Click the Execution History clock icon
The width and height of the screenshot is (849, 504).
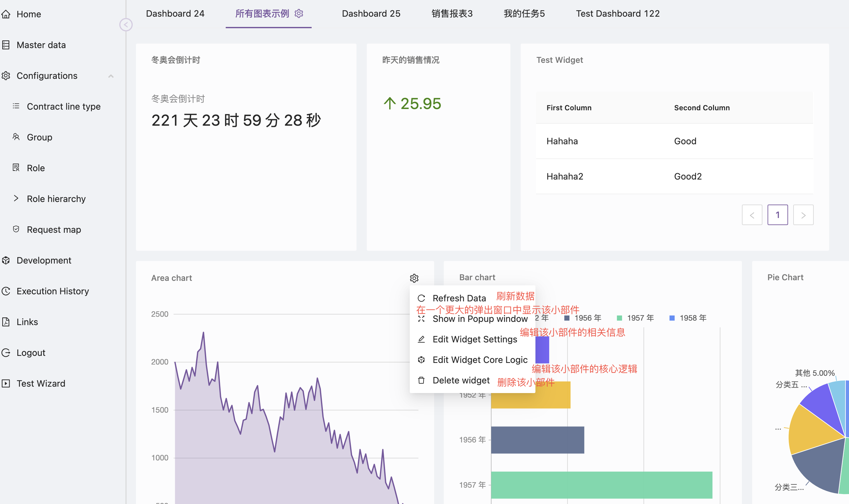pos(6,291)
